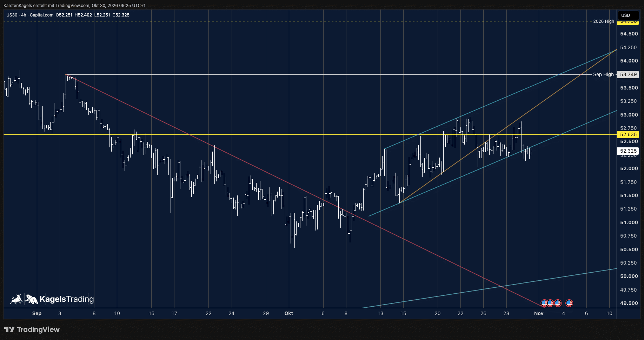Open the USD currency selector
This screenshot has height=340, width=644.
tap(628, 15)
